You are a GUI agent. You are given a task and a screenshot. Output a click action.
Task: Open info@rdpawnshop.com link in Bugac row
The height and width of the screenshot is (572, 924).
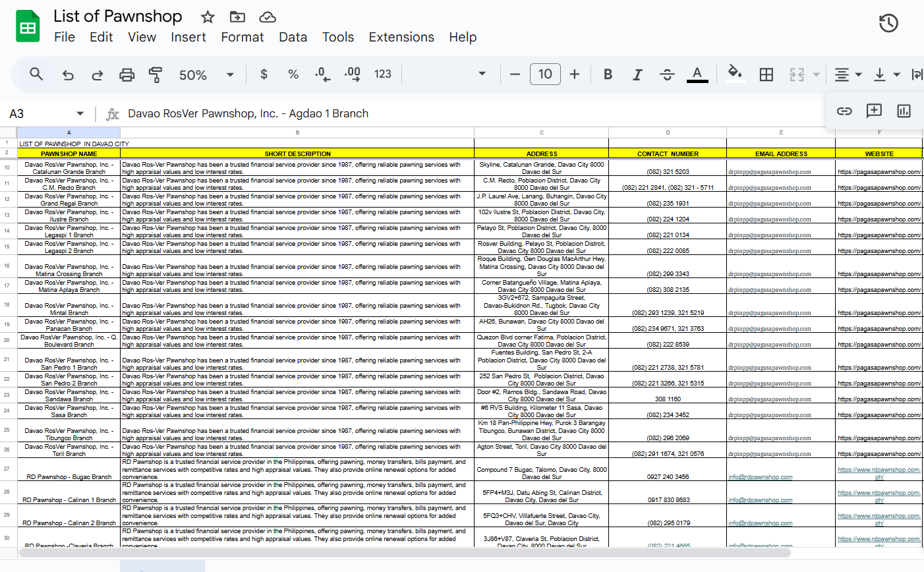pyautogui.click(x=761, y=476)
